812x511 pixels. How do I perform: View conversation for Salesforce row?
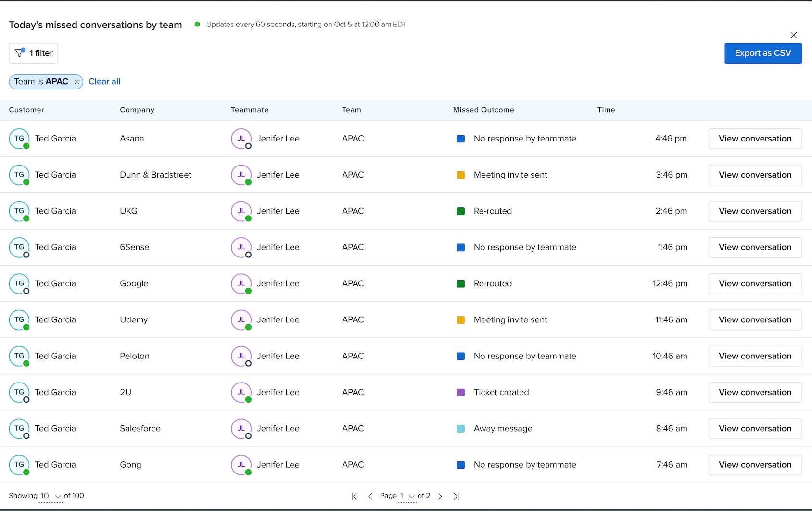click(x=755, y=429)
